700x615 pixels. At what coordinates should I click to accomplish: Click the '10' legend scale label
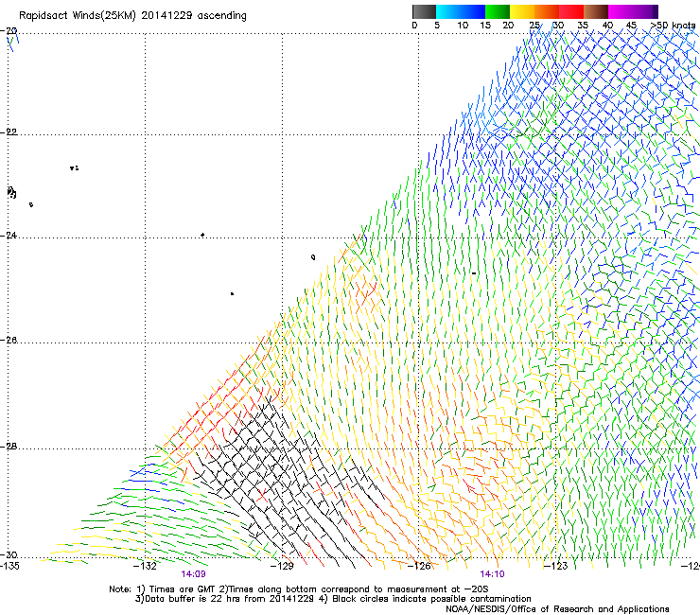click(x=463, y=26)
